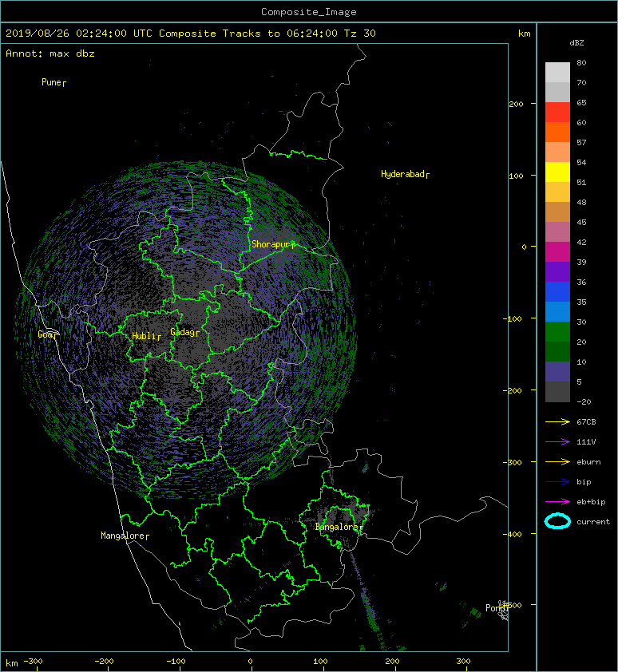Click the light gray 70 dBZ swatch
618x672 pixels.
(x=557, y=92)
